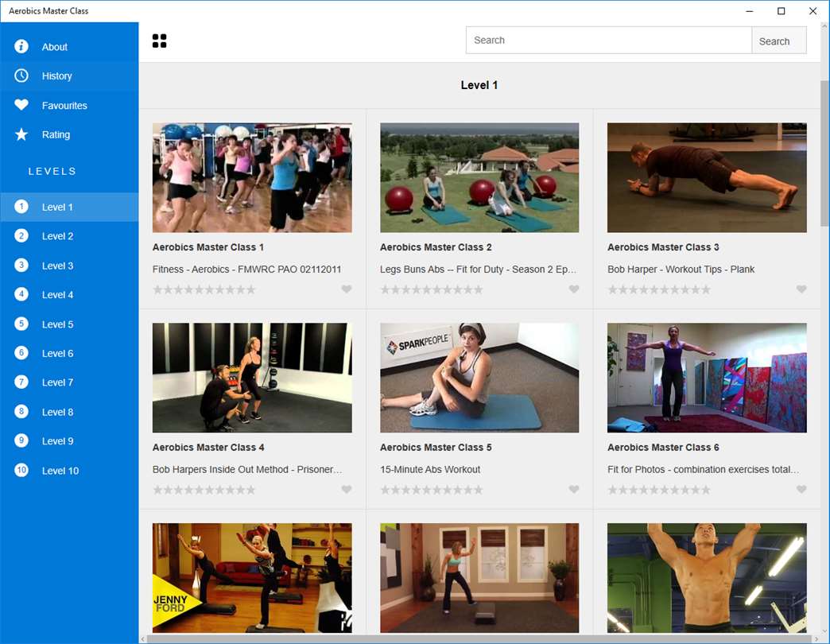This screenshot has height=644, width=830.
Task: Open the History menu item
Action: tap(69, 76)
